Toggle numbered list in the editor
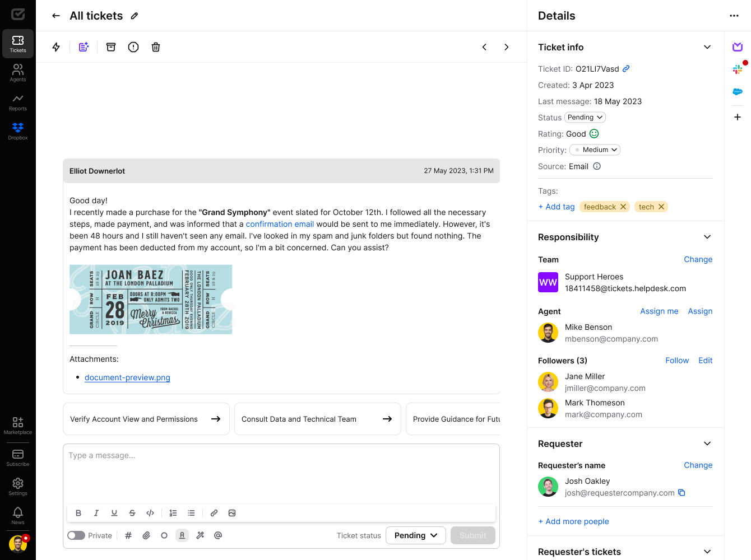 [173, 513]
